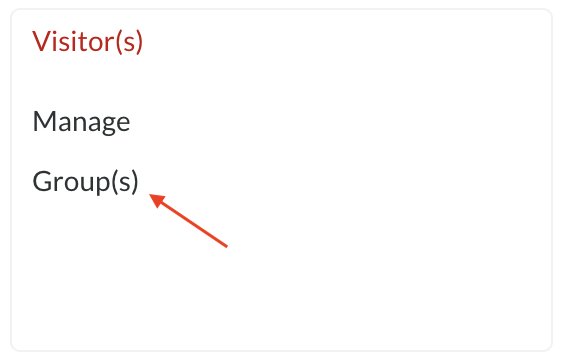Navigate to visitor Group(s)

85,182
